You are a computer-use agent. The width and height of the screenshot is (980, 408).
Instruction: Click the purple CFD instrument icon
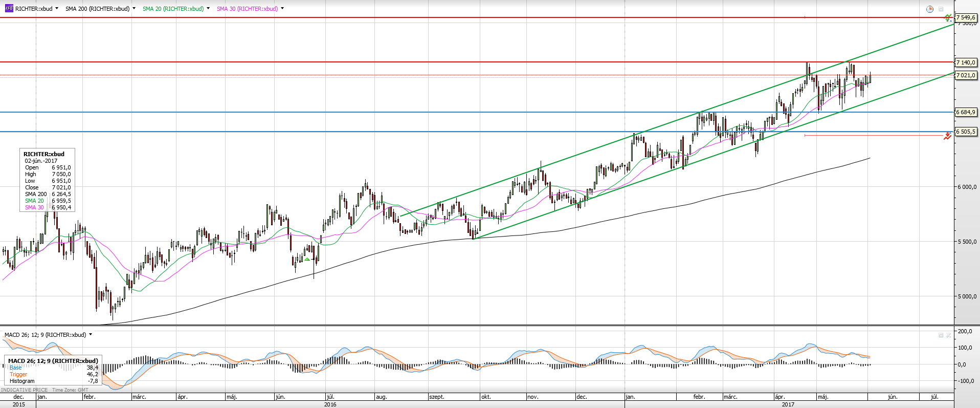[9, 9]
